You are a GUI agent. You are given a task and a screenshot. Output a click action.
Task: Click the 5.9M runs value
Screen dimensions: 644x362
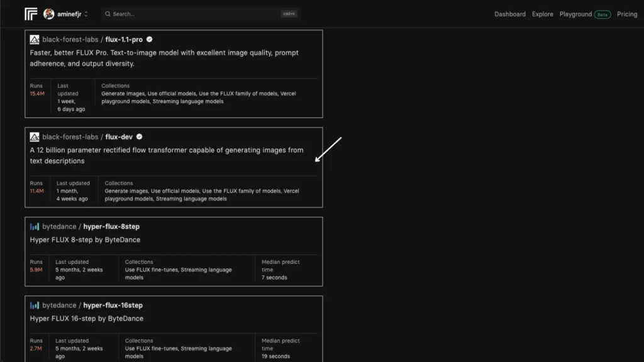click(36, 270)
